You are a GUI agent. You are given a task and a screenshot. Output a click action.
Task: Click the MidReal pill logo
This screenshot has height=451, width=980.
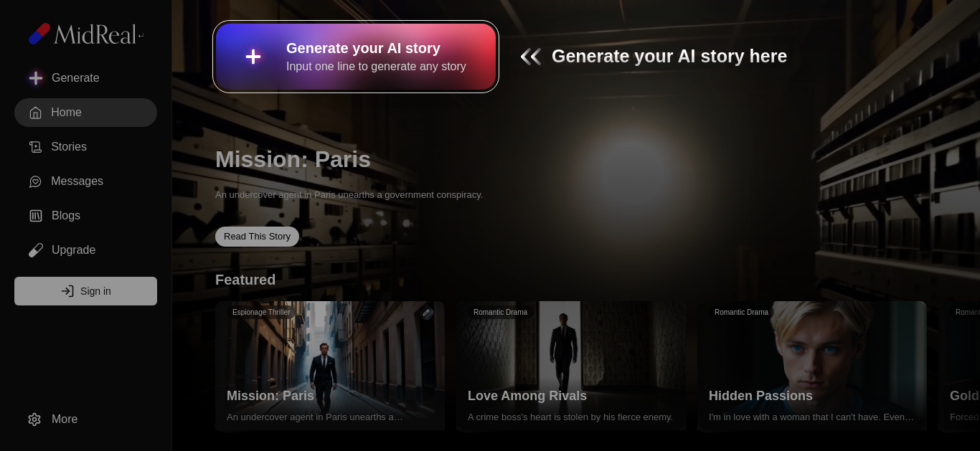point(39,34)
